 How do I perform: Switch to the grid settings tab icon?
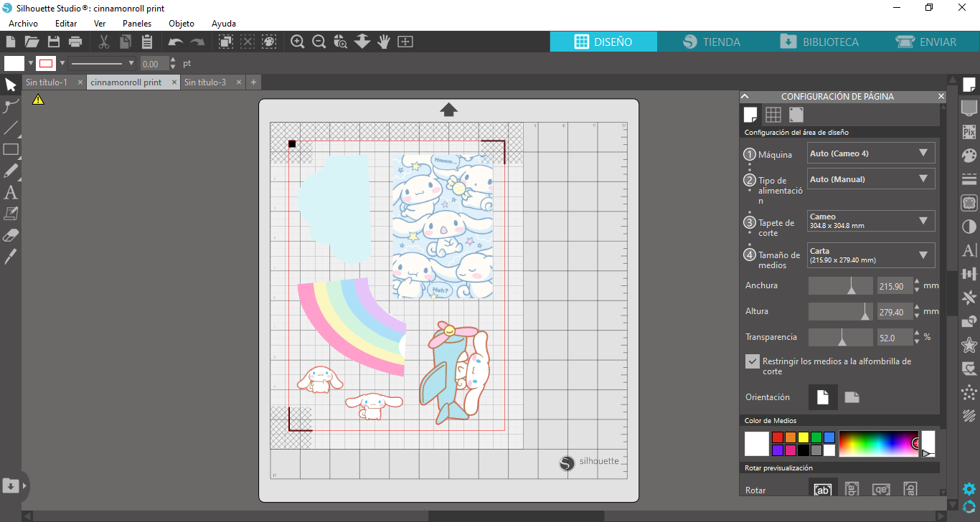(773, 115)
